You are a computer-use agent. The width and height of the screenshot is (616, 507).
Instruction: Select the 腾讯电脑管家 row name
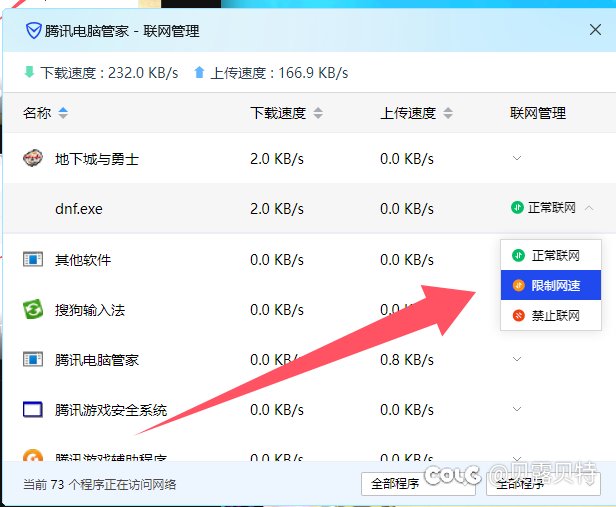(97, 360)
